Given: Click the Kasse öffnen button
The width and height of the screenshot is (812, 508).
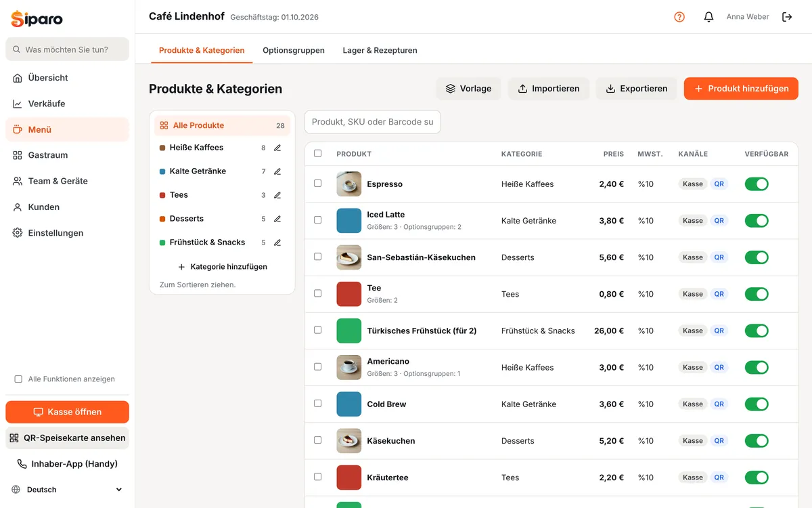Looking at the screenshot, I should pyautogui.click(x=67, y=412).
